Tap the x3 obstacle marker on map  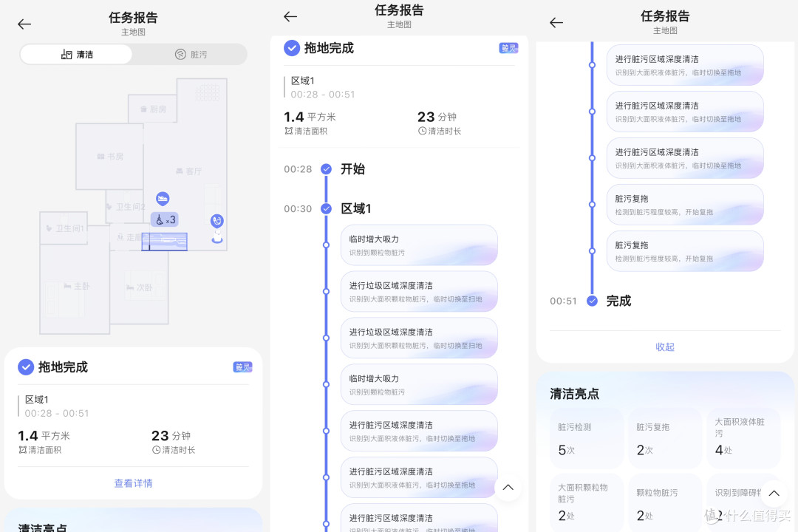164,219
